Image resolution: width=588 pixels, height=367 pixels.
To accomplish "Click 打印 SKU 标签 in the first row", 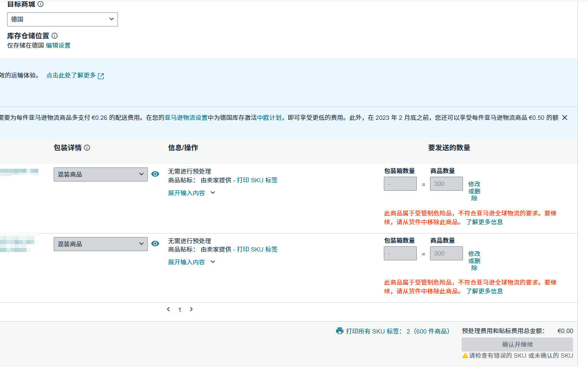I will click(x=257, y=180).
